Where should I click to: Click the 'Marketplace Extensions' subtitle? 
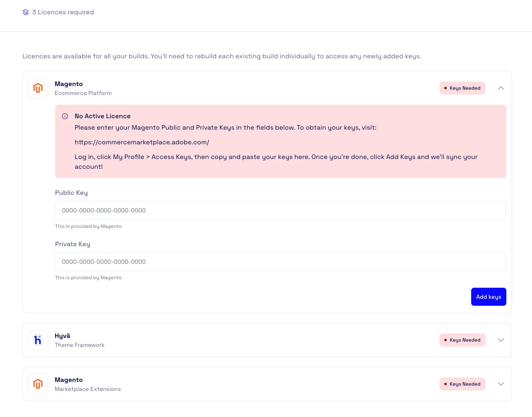88,389
